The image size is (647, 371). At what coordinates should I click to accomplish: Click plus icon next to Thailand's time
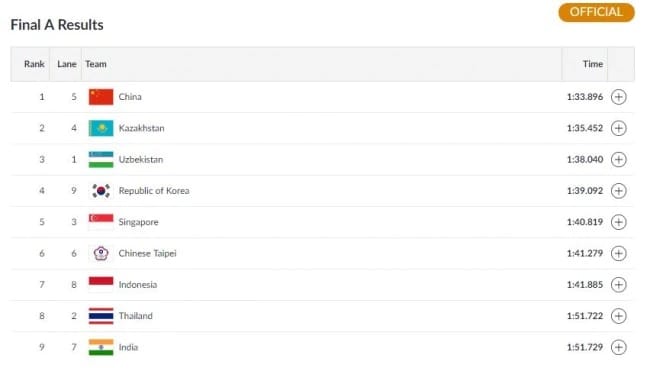pyautogui.click(x=618, y=316)
